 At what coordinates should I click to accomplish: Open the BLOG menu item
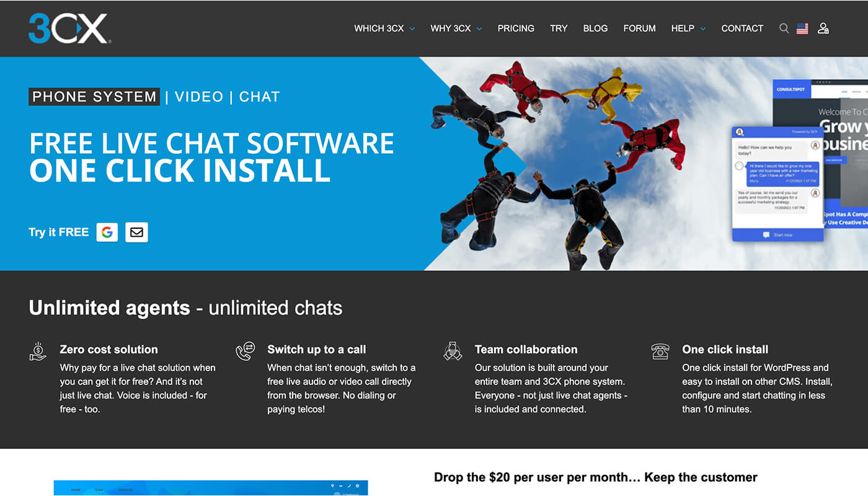pyautogui.click(x=595, y=29)
